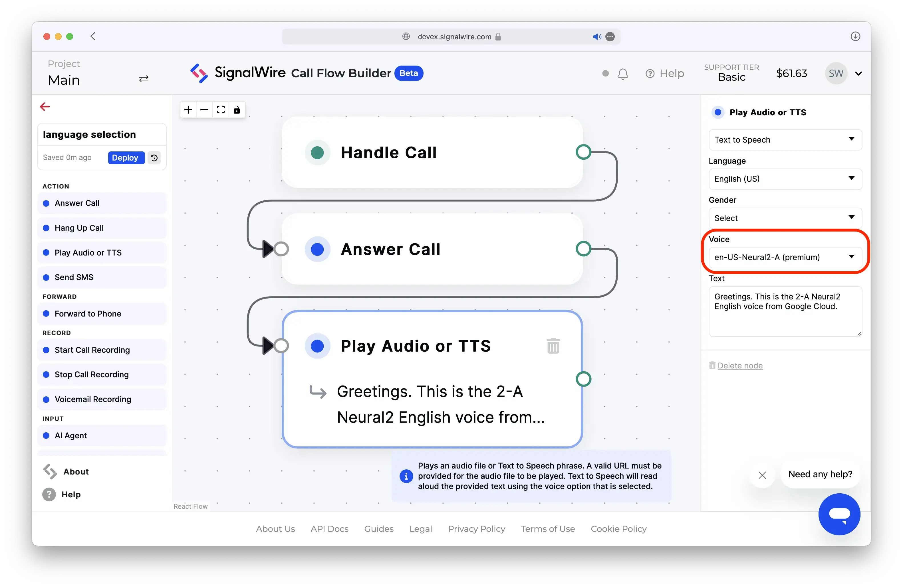Image resolution: width=903 pixels, height=588 pixels.
Task: Zoom out of the flow canvas
Action: click(x=204, y=110)
